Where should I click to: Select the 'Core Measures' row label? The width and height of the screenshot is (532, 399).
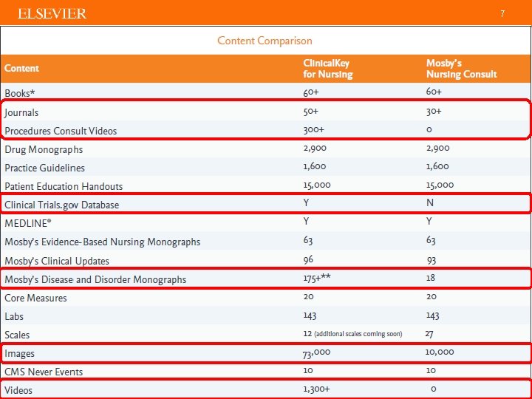pos(35,298)
